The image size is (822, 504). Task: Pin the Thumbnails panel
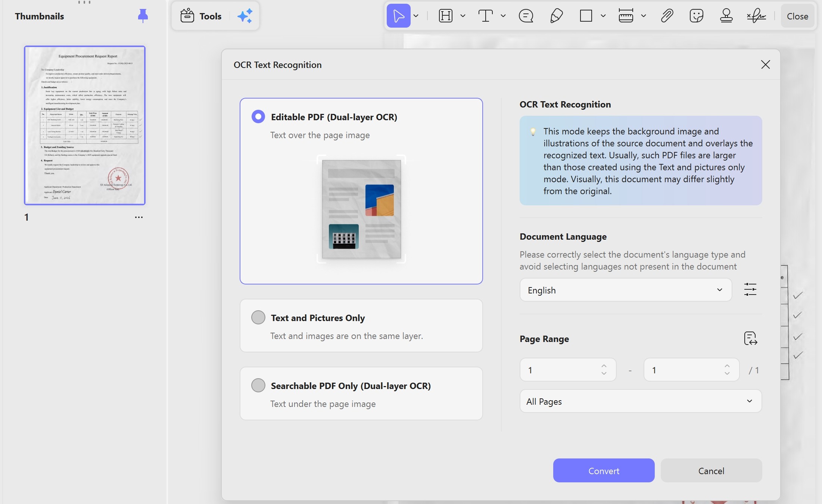pyautogui.click(x=143, y=16)
